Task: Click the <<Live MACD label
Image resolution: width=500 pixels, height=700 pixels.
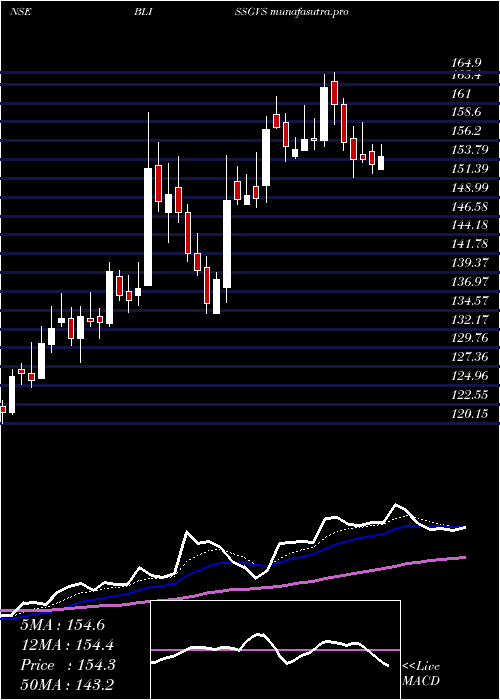Action: tap(421, 673)
